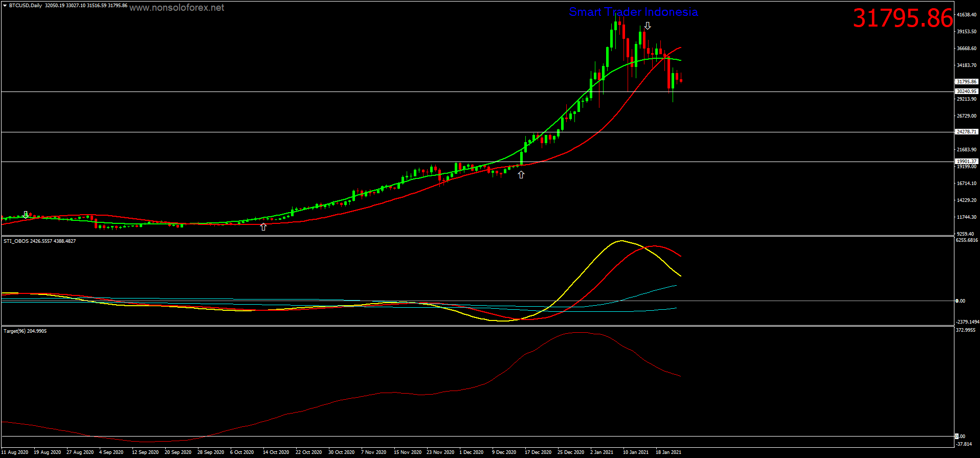Screen dimensions: 980x458
Task: Click the BTCUSD,Daily chart title
Action: coord(26,6)
